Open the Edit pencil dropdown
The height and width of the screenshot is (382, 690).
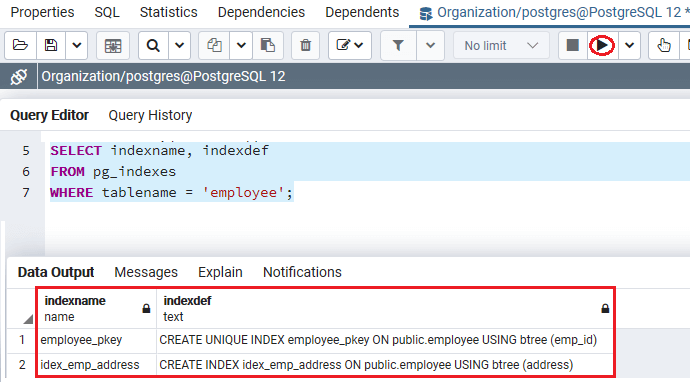[x=350, y=45]
